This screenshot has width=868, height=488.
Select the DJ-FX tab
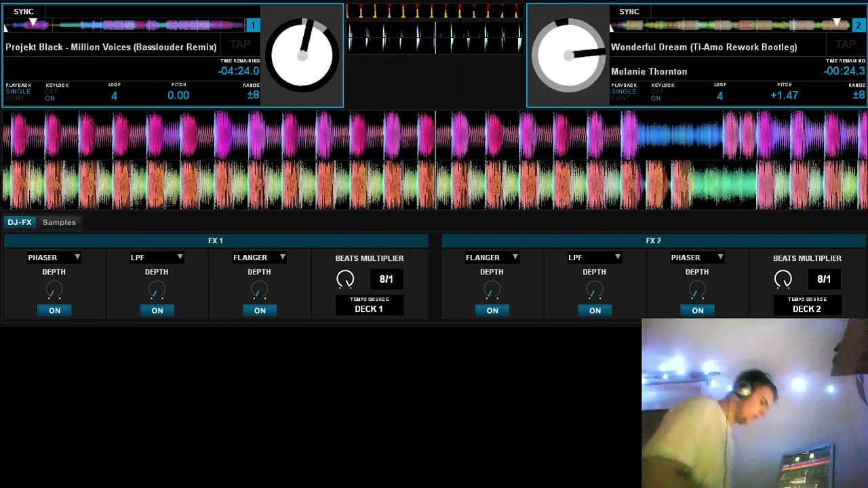(x=20, y=222)
